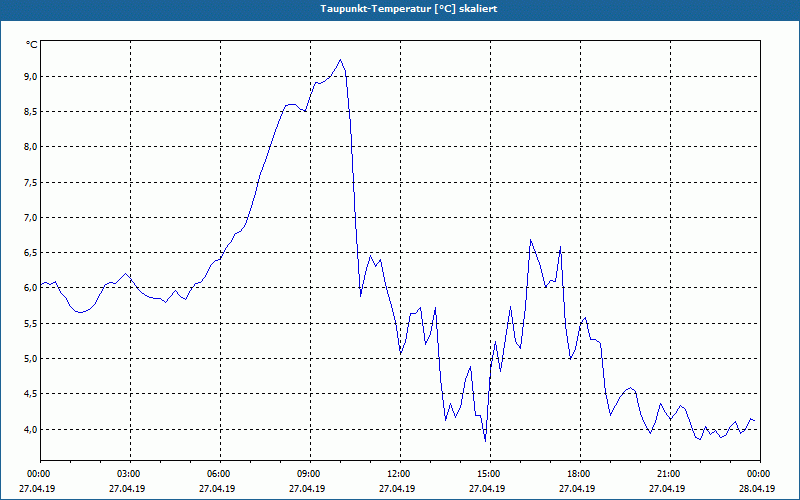
Task: Select the "9,0" y-axis label
Action: (31, 77)
